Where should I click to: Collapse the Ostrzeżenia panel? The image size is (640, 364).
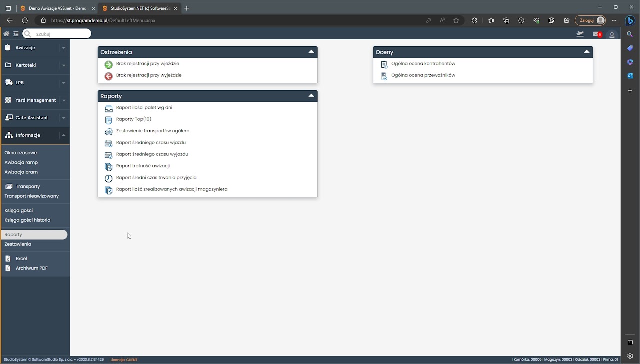(x=311, y=52)
